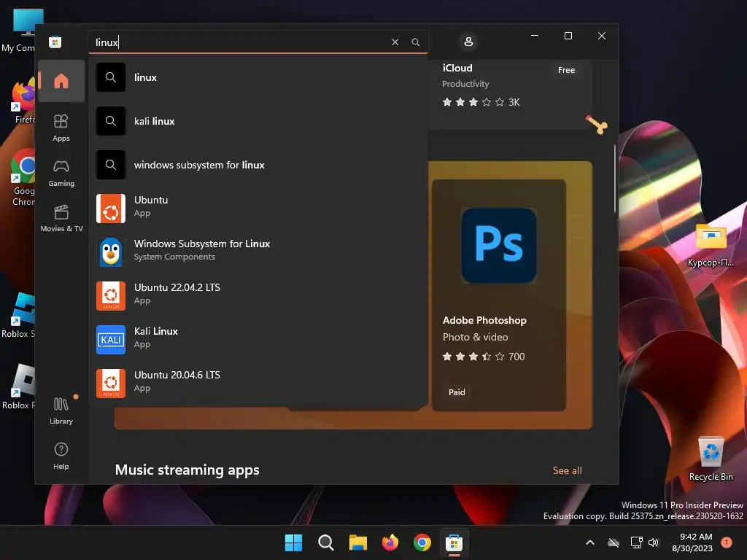
Task: Open Windows Subsystem for Linux system component
Action: (258, 252)
